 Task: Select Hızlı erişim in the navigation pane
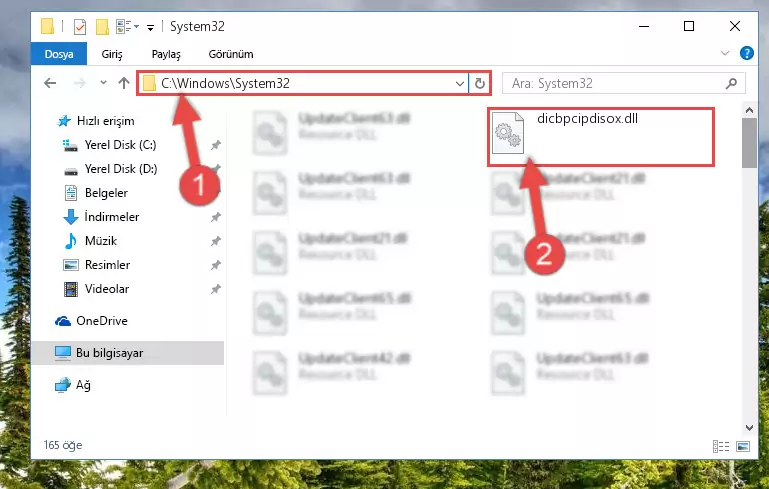click(x=105, y=121)
